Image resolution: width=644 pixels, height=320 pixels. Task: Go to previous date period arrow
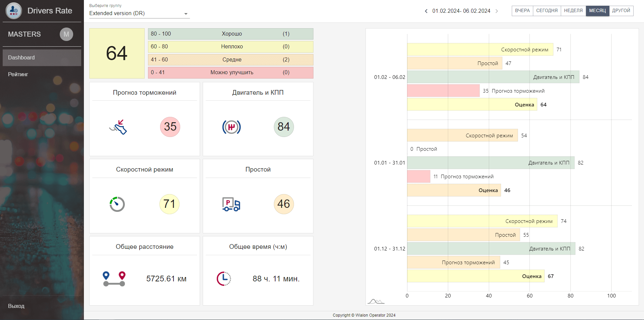coord(426,11)
